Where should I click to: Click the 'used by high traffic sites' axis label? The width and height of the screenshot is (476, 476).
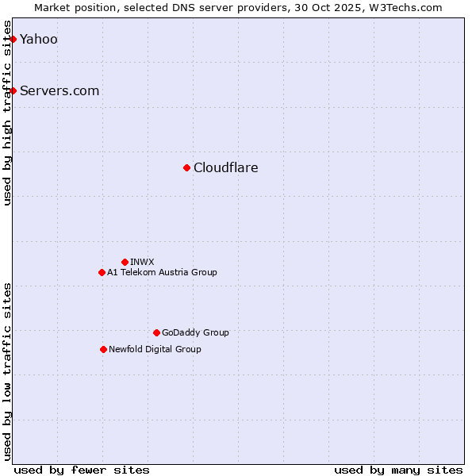coord(8,111)
